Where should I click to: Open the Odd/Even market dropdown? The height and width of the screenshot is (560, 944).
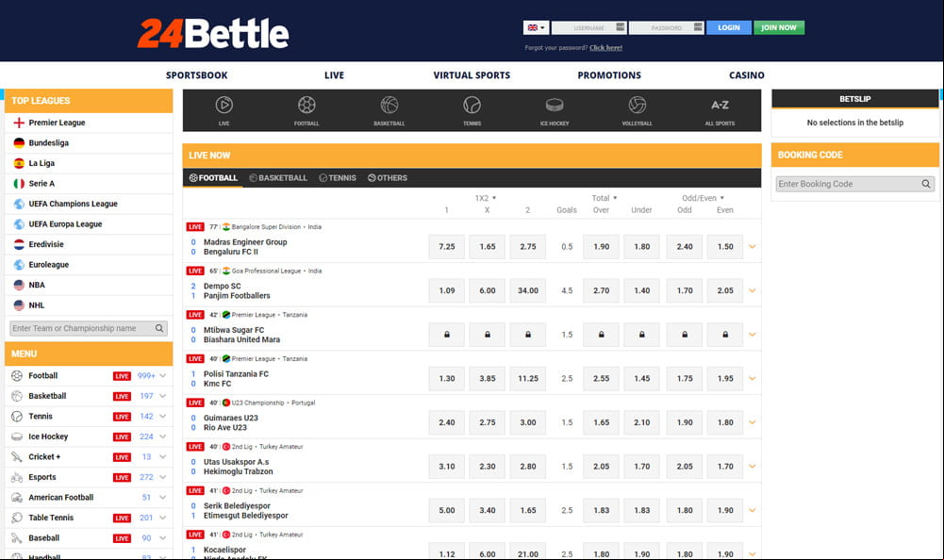click(x=704, y=198)
